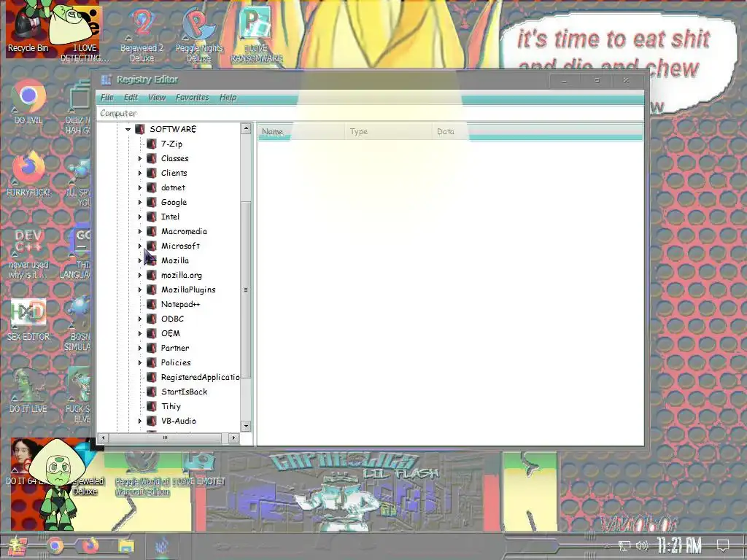Image resolution: width=747 pixels, height=560 pixels.
Task: Open the Peggle World of Warcraft Edition icon
Action: click(142, 474)
